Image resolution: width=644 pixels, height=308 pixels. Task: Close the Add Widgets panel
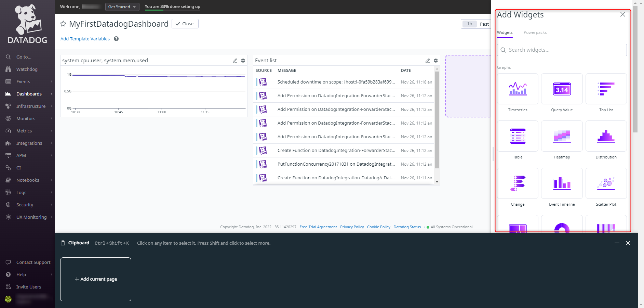[623, 14]
